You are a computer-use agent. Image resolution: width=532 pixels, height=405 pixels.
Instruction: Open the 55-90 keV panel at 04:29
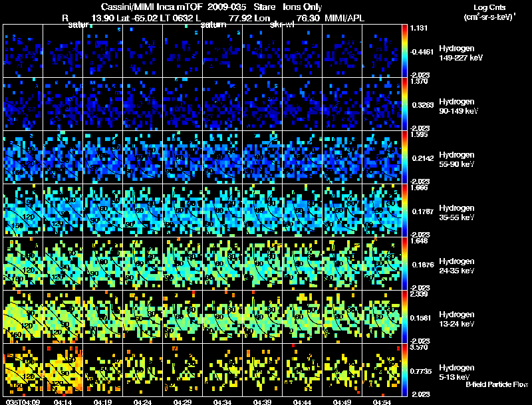coord(182,158)
